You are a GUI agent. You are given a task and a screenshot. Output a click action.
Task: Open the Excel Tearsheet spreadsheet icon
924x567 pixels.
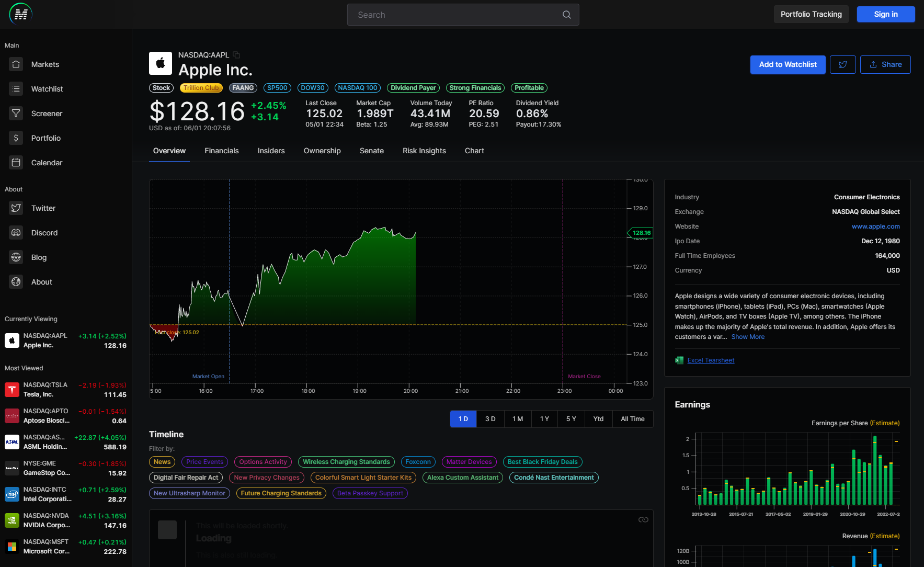679,360
